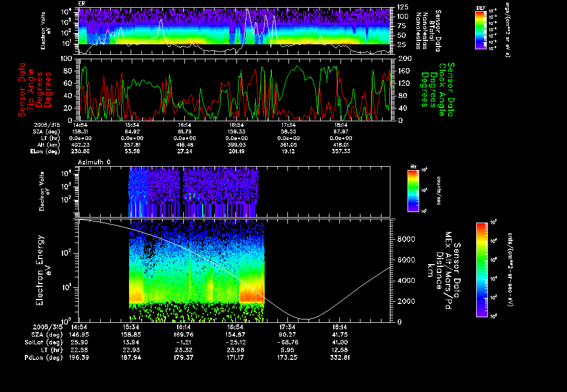Select SZA value 158.31
Image resolution: width=567 pixels, height=392 pixels.
[80, 132]
